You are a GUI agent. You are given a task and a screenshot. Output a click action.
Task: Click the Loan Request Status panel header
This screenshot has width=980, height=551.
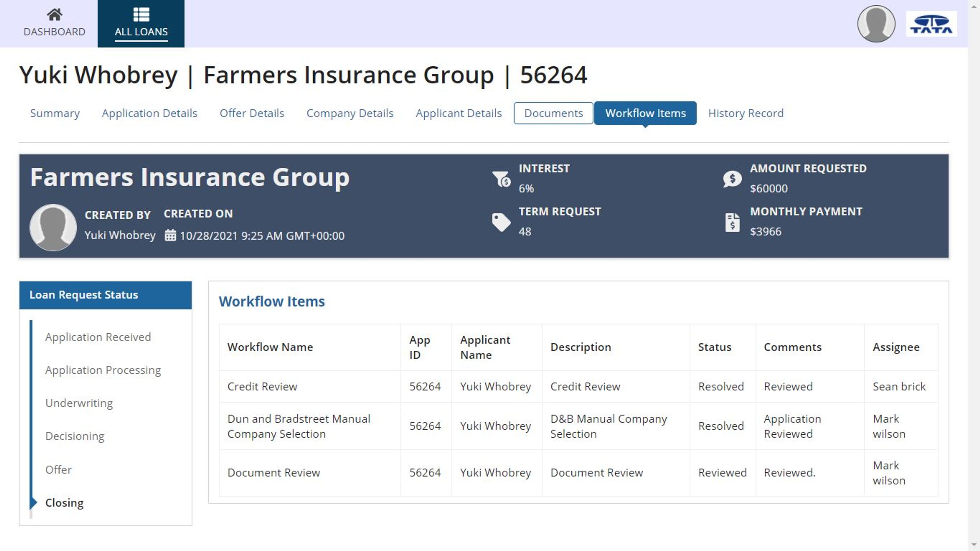[x=105, y=295]
